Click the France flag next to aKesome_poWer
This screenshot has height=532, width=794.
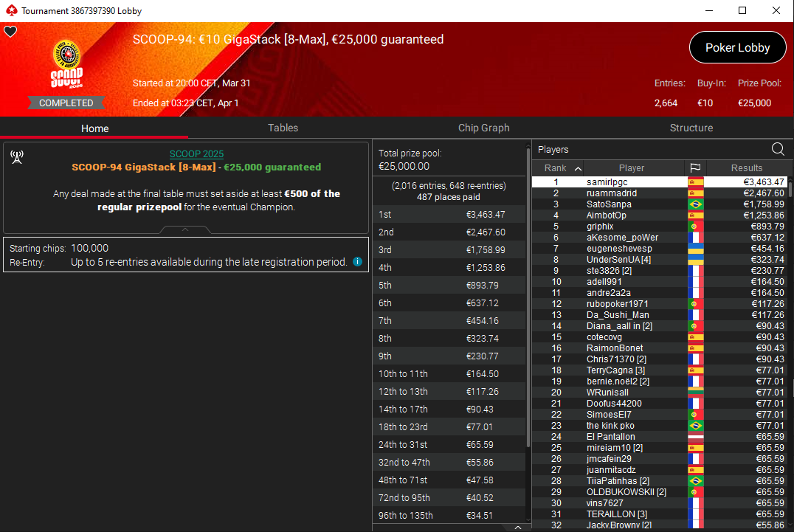[x=696, y=238]
